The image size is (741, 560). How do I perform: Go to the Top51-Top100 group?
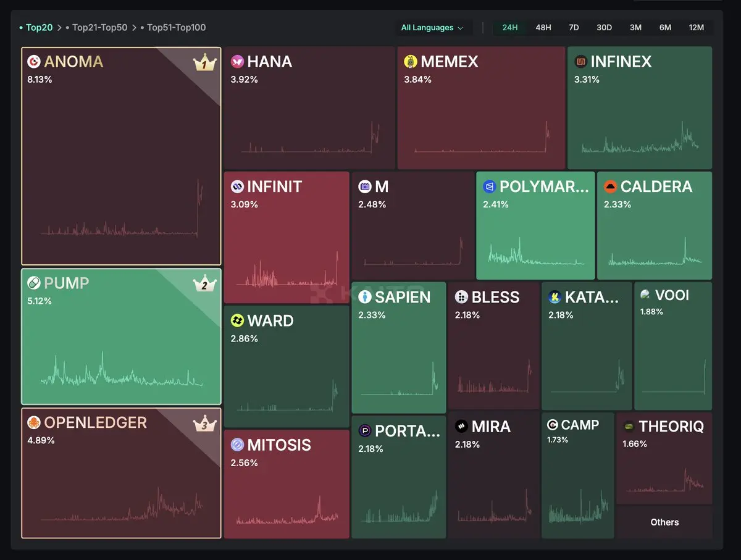click(177, 28)
